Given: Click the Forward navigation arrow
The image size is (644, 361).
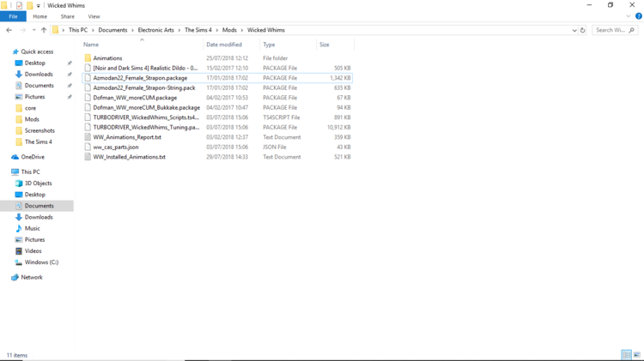Looking at the screenshot, I should click(22, 30).
